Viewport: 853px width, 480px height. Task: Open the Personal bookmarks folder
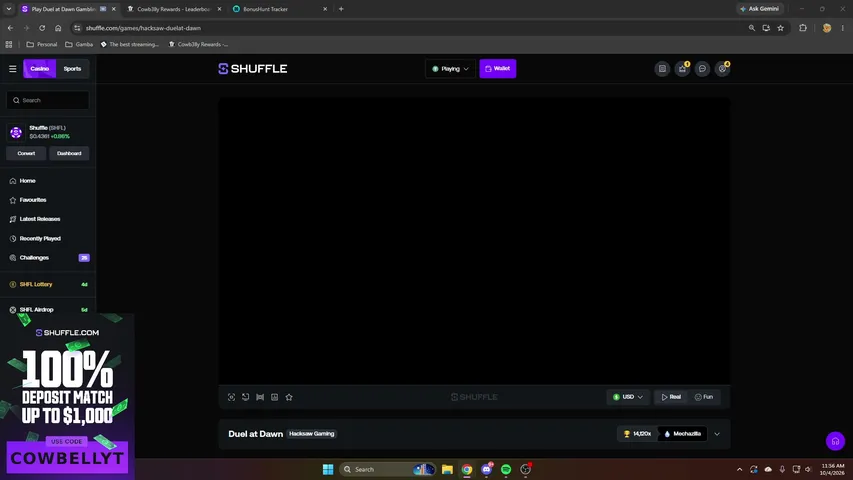pyautogui.click(x=42, y=45)
